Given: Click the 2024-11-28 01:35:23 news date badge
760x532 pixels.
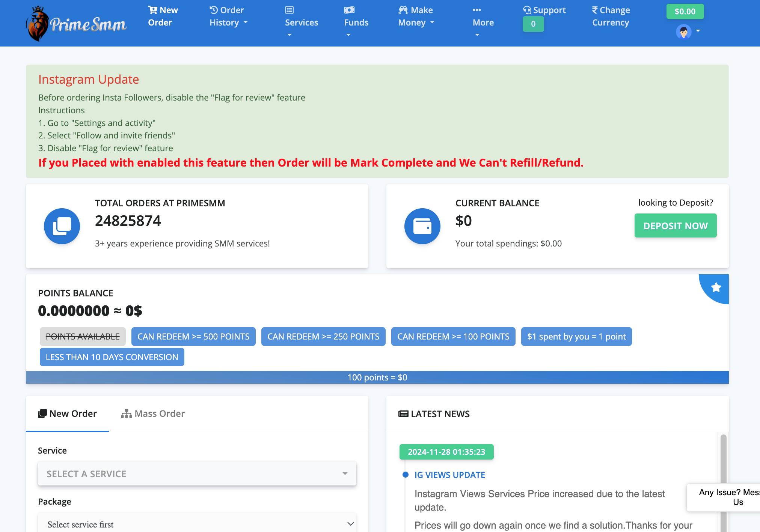Looking at the screenshot, I should click(446, 452).
